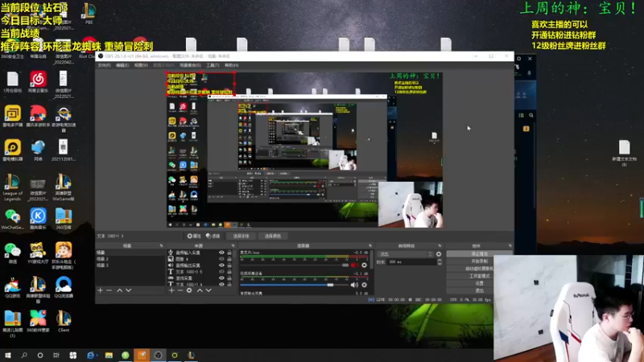This screenshot has height=362, width=644.
Task: Toggle visibility of Text (GDI+) 6 source
Action: tap(222, 272)
